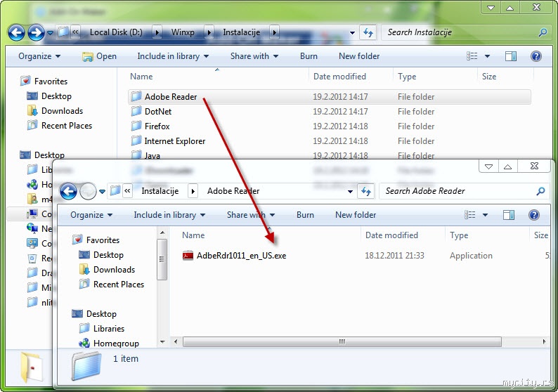This screenshot has height=392, width=558.
Task: Select the DotNet folder name
Action: pyautogui.click(x=158, y=111)
